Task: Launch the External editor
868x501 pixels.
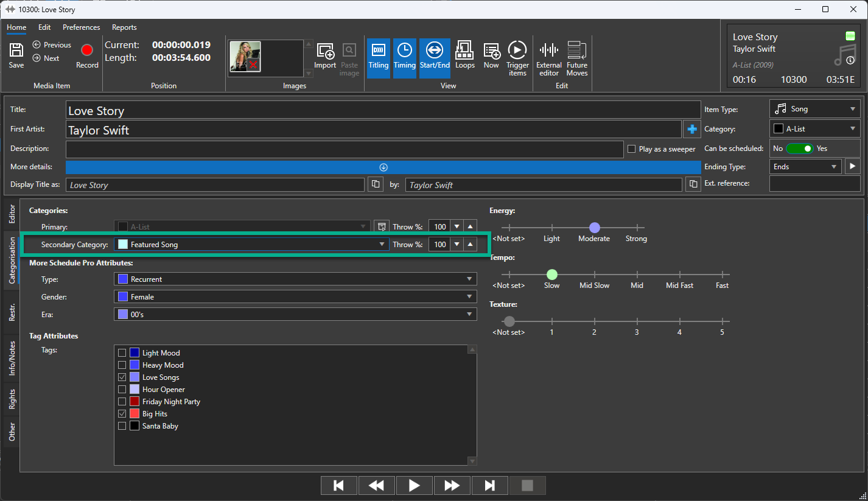Action: [549, 59]
